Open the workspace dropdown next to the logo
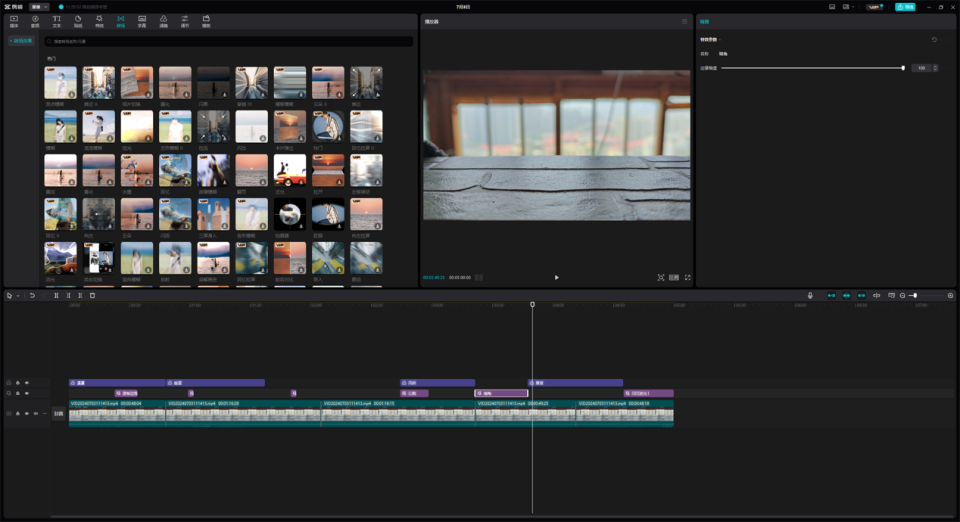The image size is (960, 522). coord(39,6)
